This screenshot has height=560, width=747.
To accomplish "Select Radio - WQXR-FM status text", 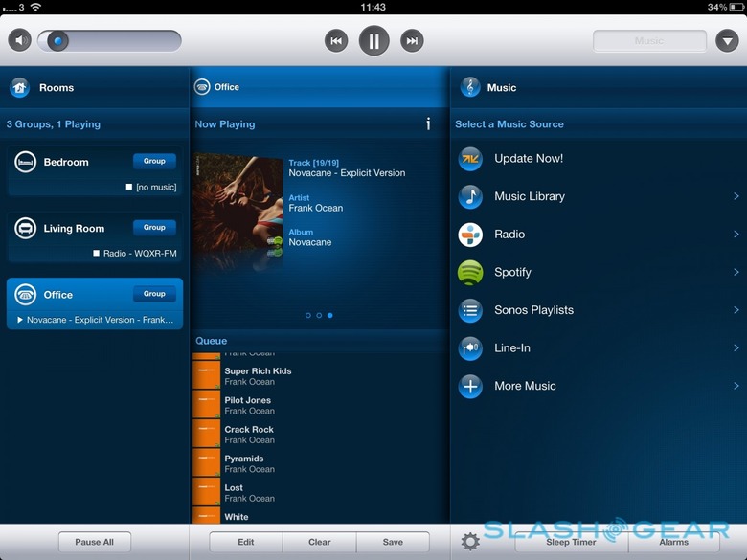I will 140,254.
